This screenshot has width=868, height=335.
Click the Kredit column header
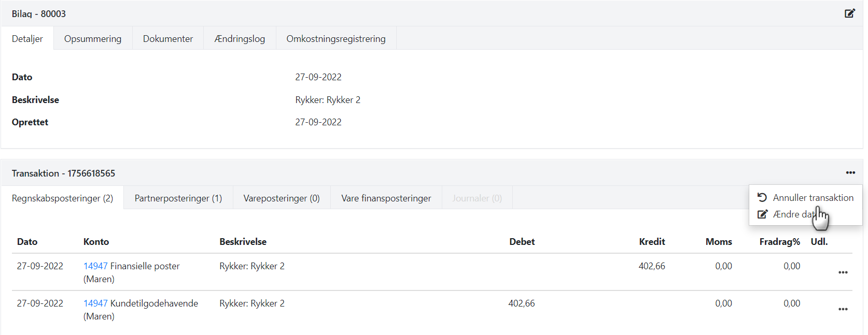pyautogui.click(x=652, y=242)
